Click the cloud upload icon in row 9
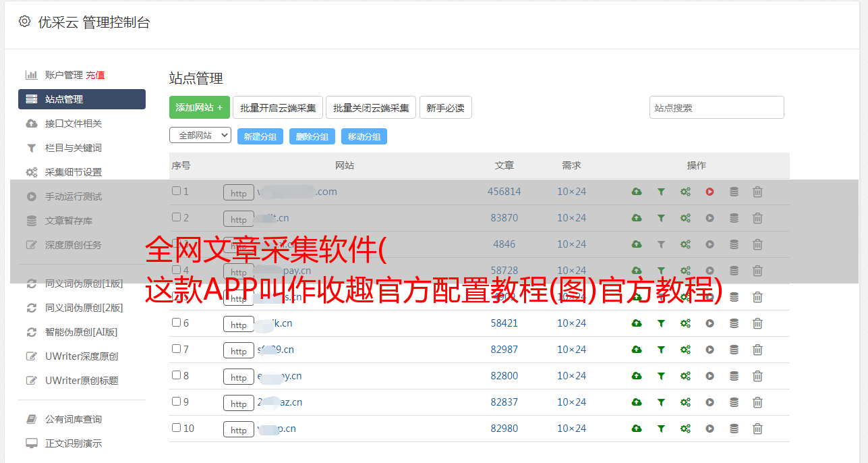Viewport: 868px width, 463px height. (x=637, y=402)
